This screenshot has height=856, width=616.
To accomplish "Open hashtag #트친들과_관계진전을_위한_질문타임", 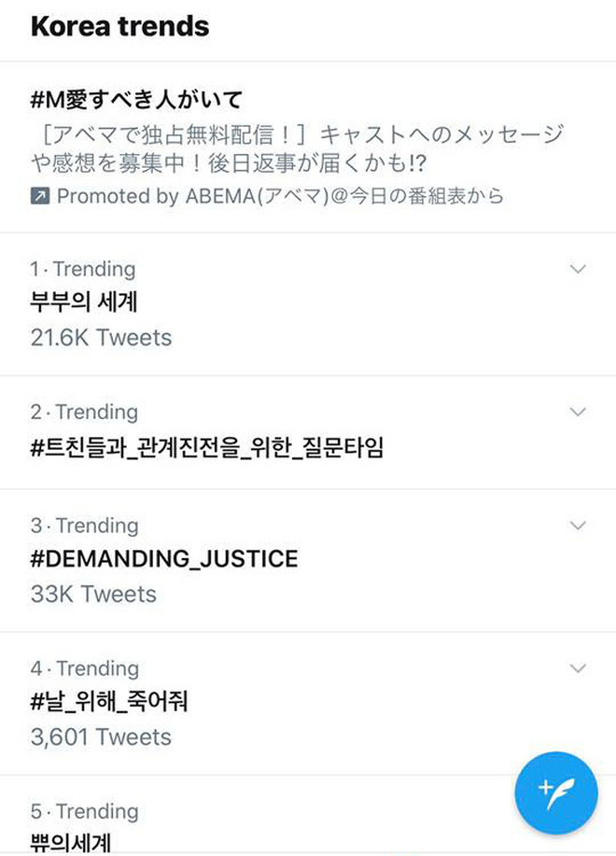I will click(206, 447).
